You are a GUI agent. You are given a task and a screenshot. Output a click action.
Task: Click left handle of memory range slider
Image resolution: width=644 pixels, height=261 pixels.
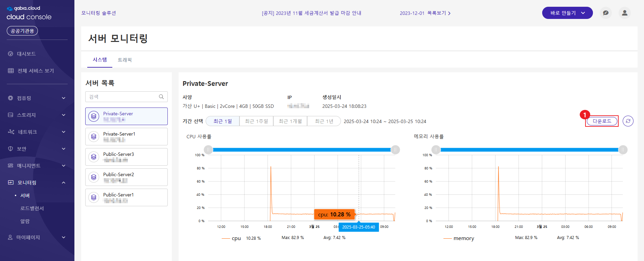pyautogui.click(x=436, y=149)
